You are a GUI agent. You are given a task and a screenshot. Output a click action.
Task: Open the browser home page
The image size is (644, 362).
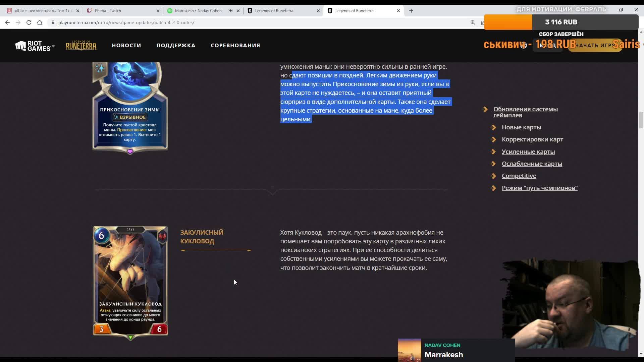[40, 22]
